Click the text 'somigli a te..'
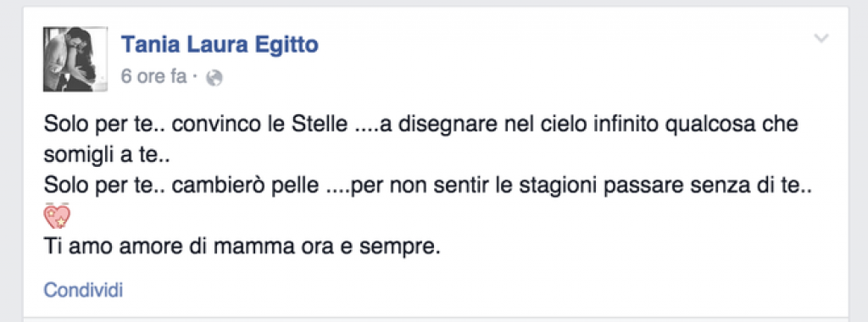Viewport: 868px width, 322px height. pos(107,156)
